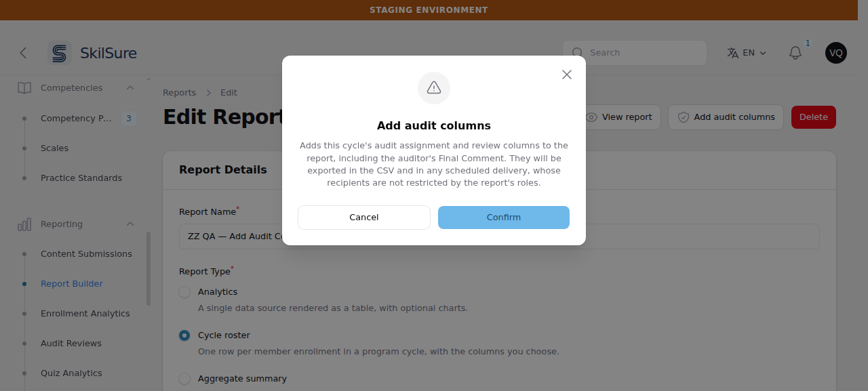Click the red Delete button
Viewport: 868px width, 391px height.
tap(814, 117)
